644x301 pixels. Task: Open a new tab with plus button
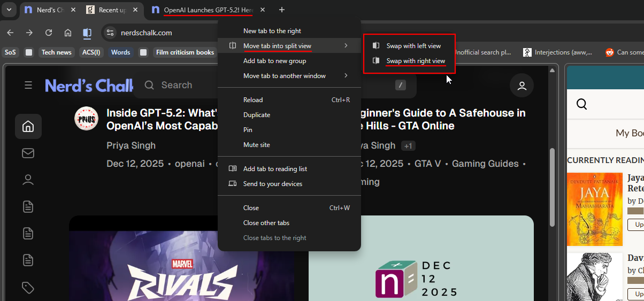[x=282, y=10]
